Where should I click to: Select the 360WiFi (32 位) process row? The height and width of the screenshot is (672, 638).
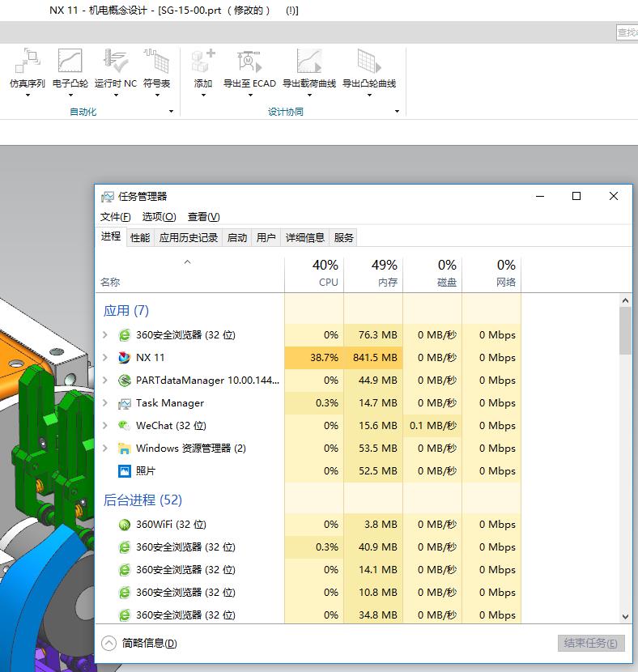[308, 525]
